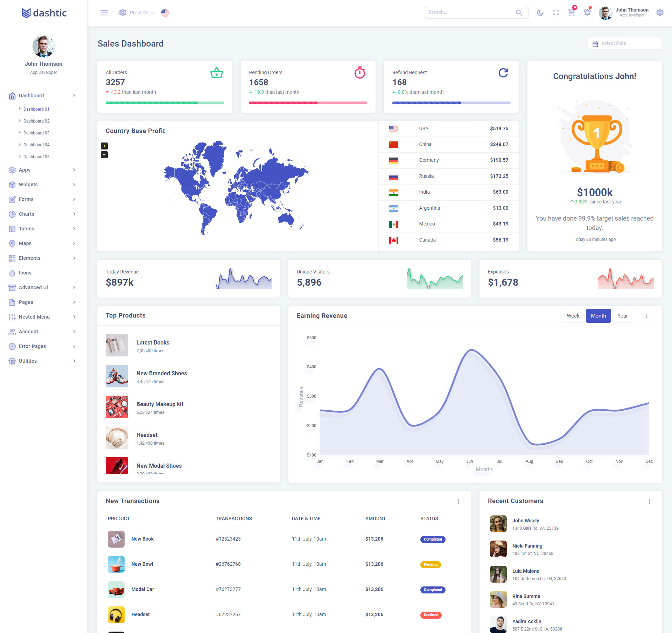Open notifications bell icon
This screenshot has width=672, height=633.
tap(587, 13)
